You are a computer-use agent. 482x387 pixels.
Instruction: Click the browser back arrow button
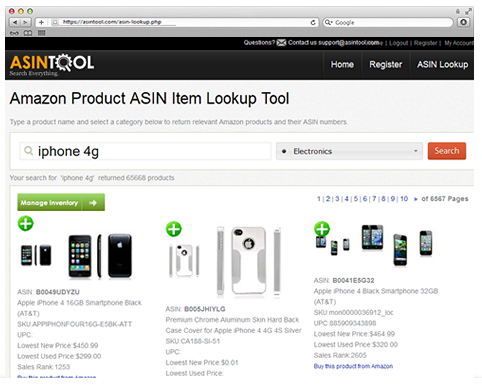coord(15,22)
